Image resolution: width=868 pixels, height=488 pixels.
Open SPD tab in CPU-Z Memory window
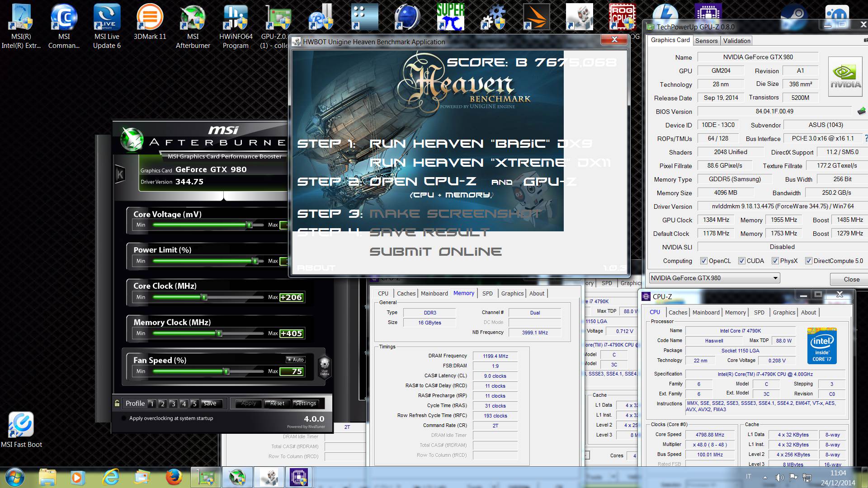[x=487, y=293]
